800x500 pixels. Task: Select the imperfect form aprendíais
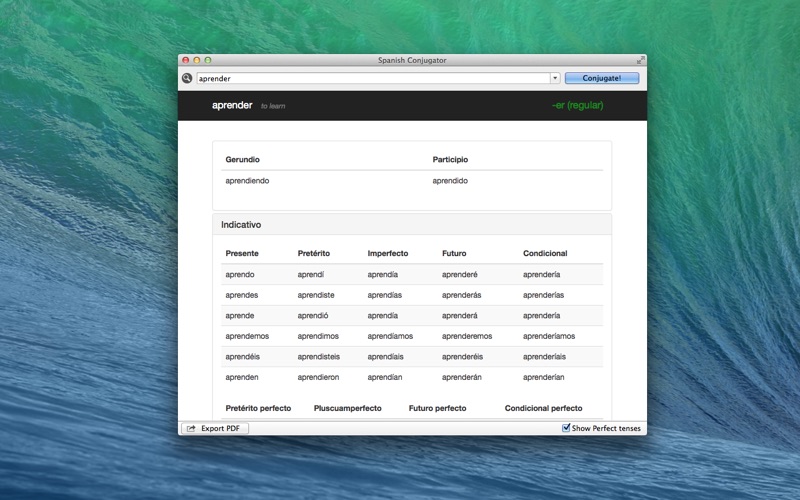pos(386,357)
